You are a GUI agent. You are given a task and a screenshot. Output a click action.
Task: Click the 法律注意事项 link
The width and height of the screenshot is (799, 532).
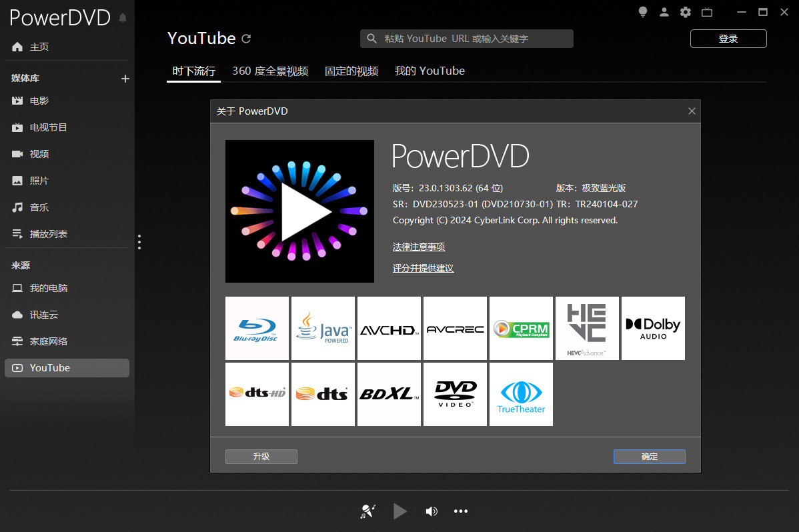tap(419, 247)
